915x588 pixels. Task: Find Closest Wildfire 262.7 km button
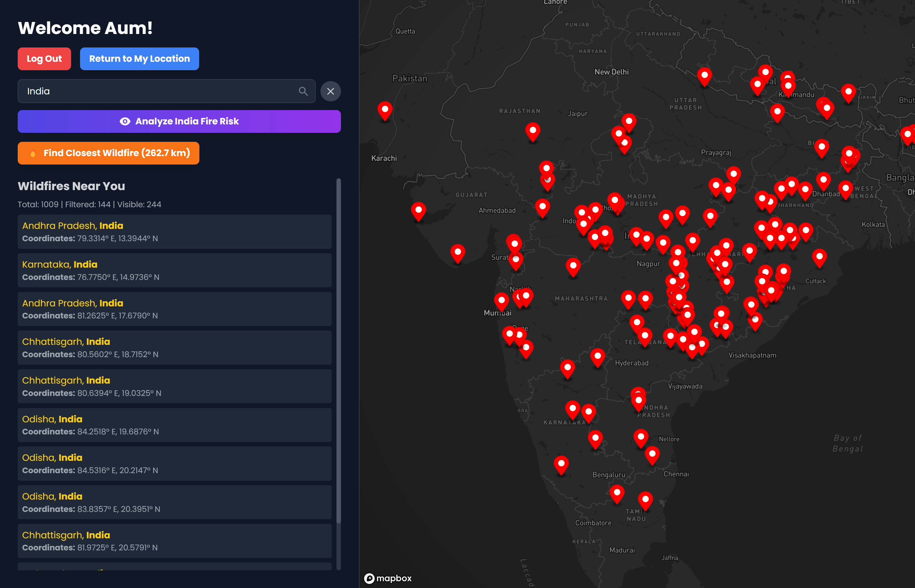pyautogui.click(x=108, y=153)
